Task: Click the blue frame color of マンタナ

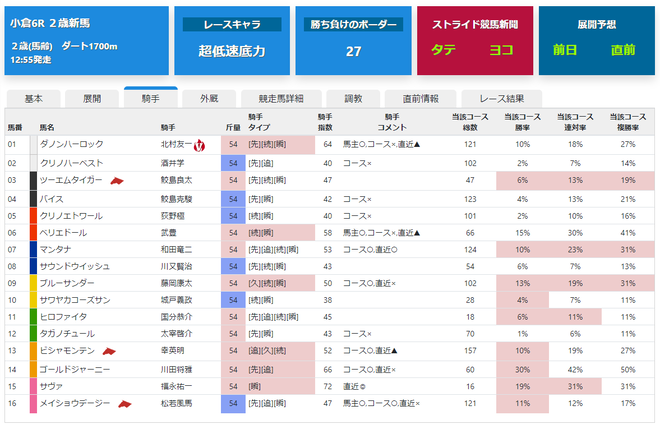Action: click(x=34, y=249)
